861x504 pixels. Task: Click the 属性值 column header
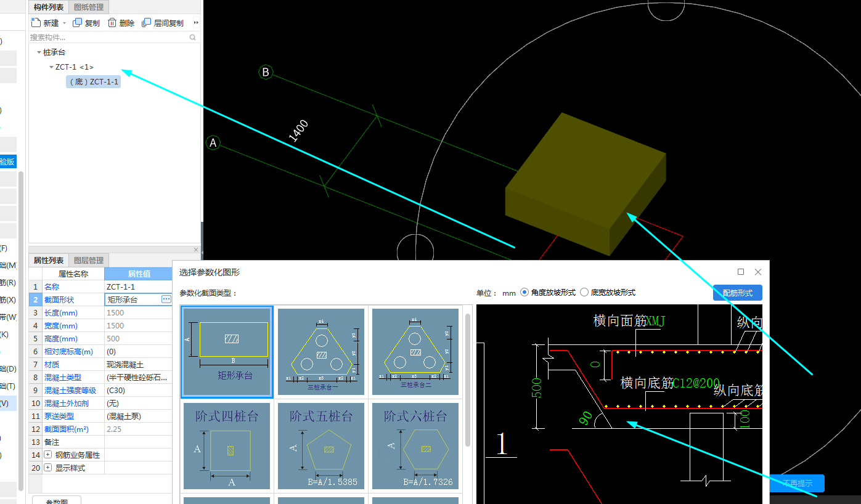[138, 274]
